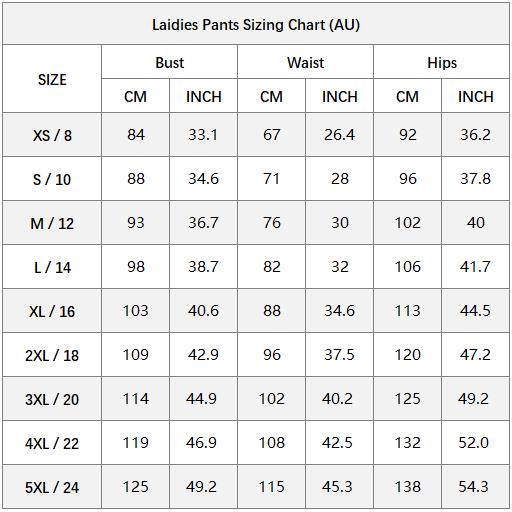Select the 3XL / 20 size row label
Image resolution: width=512 pixels, height=512 pixels.
tap(52, 399)
